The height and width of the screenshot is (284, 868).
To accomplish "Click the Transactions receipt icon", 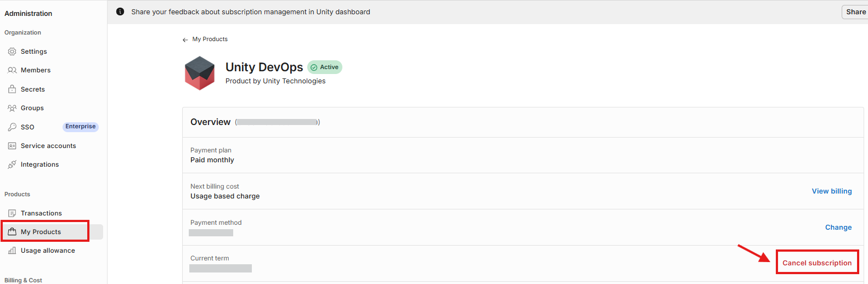I will click(x=12, y=213).
